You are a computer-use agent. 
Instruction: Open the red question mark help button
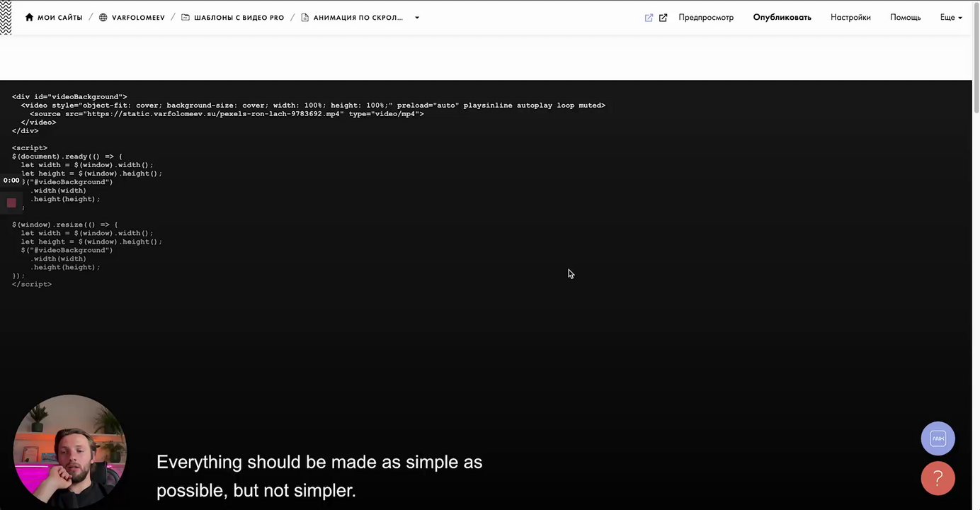point(938,478)
